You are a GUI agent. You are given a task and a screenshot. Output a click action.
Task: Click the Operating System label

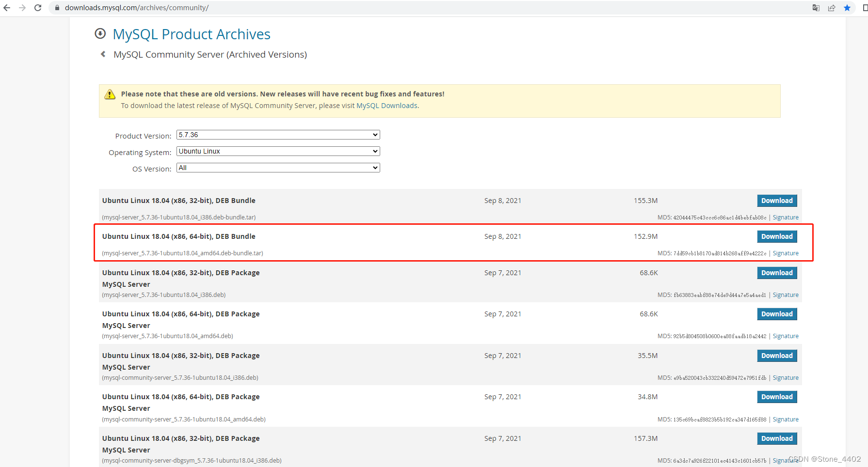pyautogui.click(x=140, y=153)
